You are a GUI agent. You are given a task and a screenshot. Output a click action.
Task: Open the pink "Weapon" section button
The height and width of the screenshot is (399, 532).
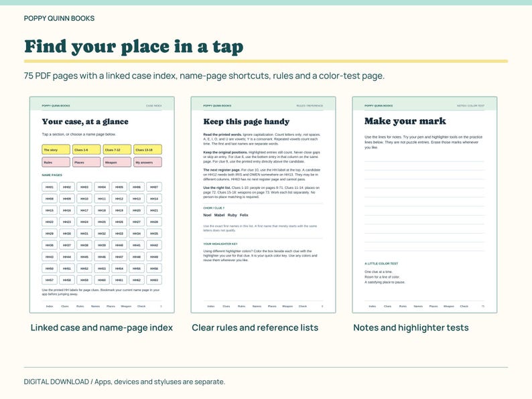point(117,162)
